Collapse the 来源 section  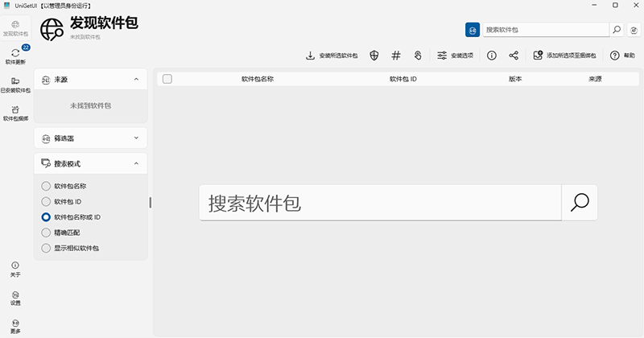point(136,79)
